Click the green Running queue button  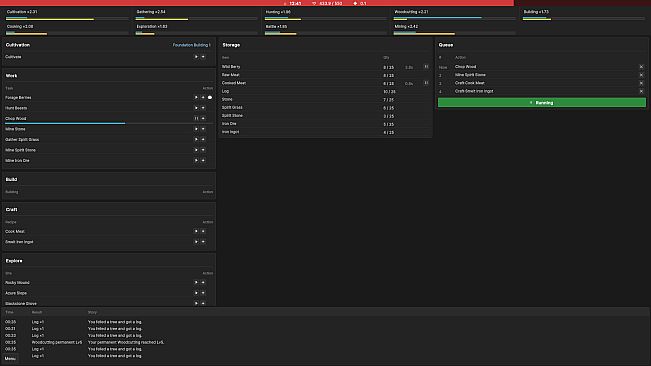542,102
